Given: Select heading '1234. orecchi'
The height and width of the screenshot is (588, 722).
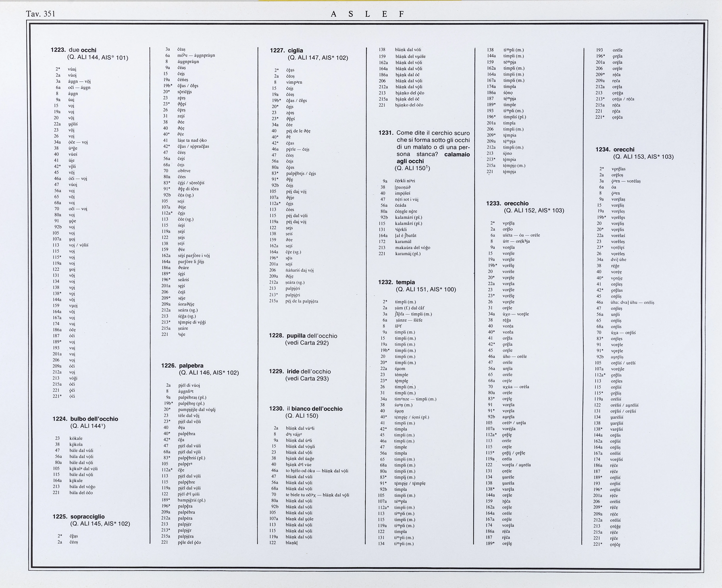Looking at the screenshot, I should coord(615,149).
